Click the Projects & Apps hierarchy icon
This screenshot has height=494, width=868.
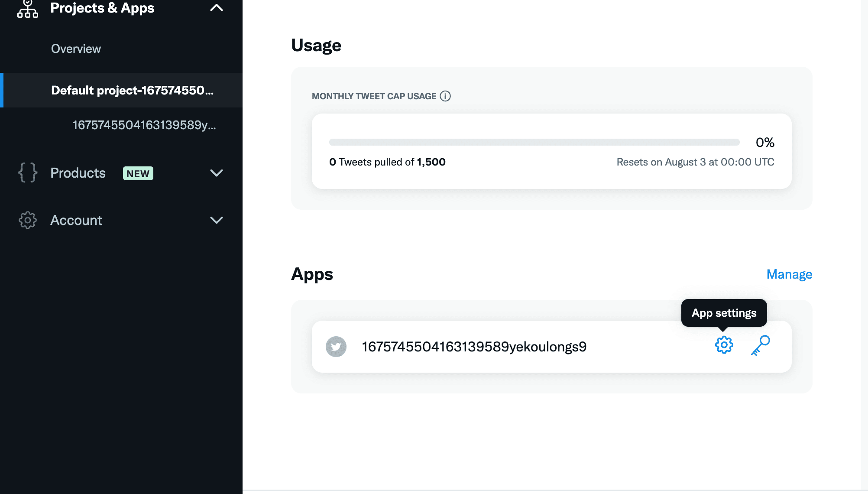(x=28, y=9)
